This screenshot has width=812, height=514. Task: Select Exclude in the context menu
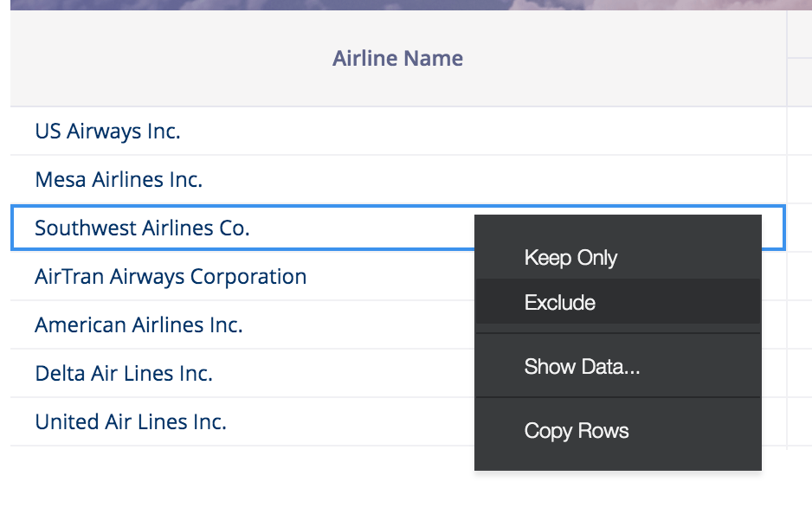(560, 303)
